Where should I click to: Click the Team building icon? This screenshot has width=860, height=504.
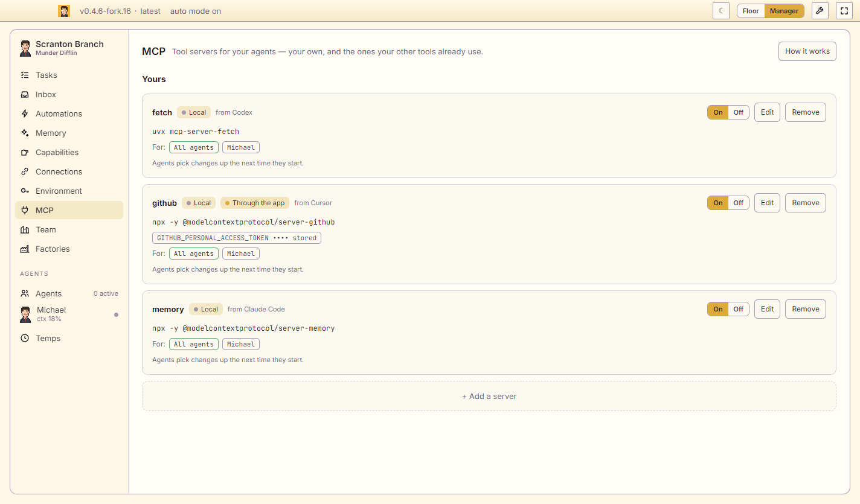tap(25, 230)
